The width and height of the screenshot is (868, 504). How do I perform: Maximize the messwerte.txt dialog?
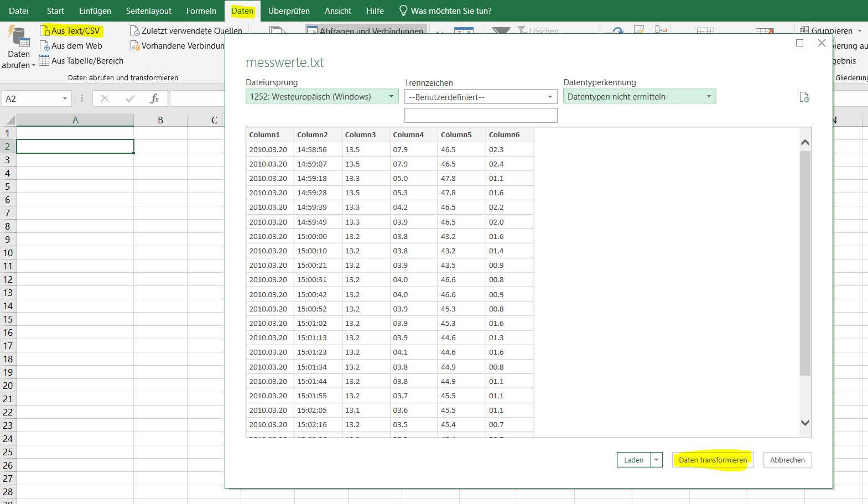click(x=799, y=43)
